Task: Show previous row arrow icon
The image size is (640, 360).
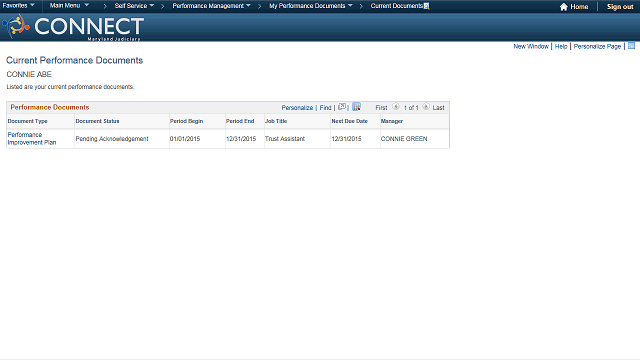Action: point(396,107)
